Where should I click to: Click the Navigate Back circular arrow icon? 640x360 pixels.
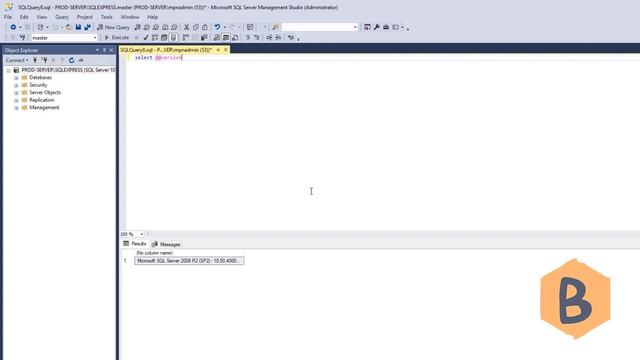point(13,27)
